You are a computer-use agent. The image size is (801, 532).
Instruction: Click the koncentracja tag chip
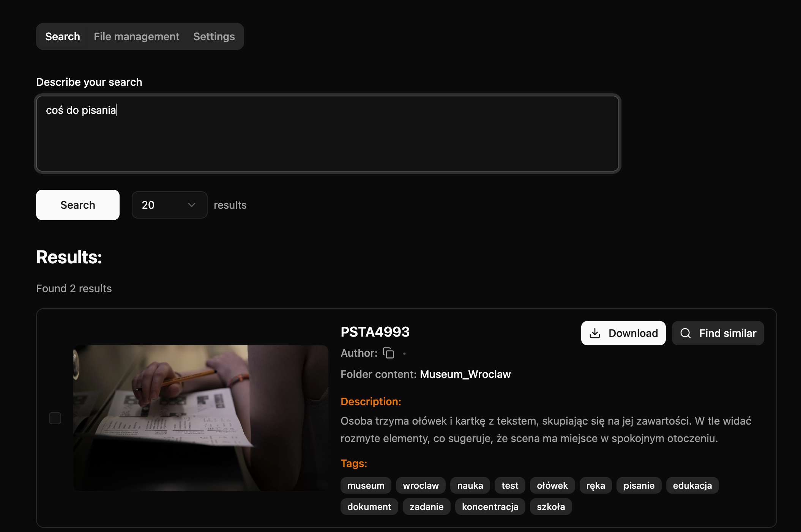tap(490, 507)
